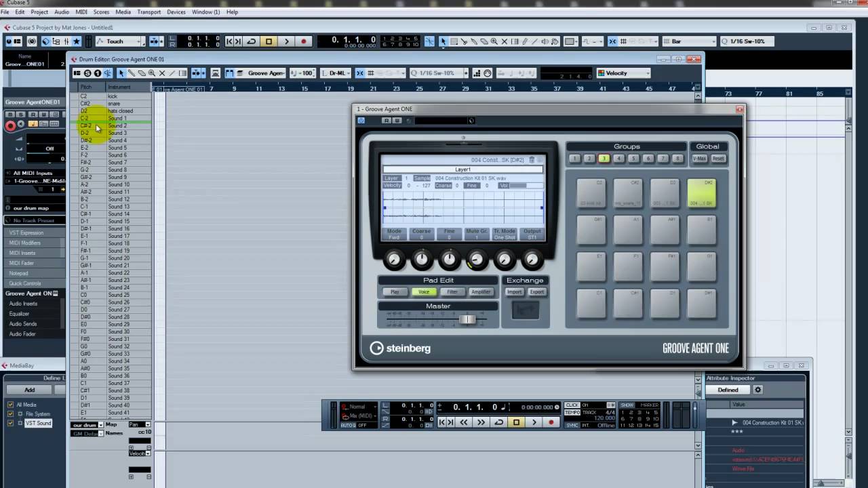Open the Velocity controller dropdown in Drum Editor

(x=624, y=73)
